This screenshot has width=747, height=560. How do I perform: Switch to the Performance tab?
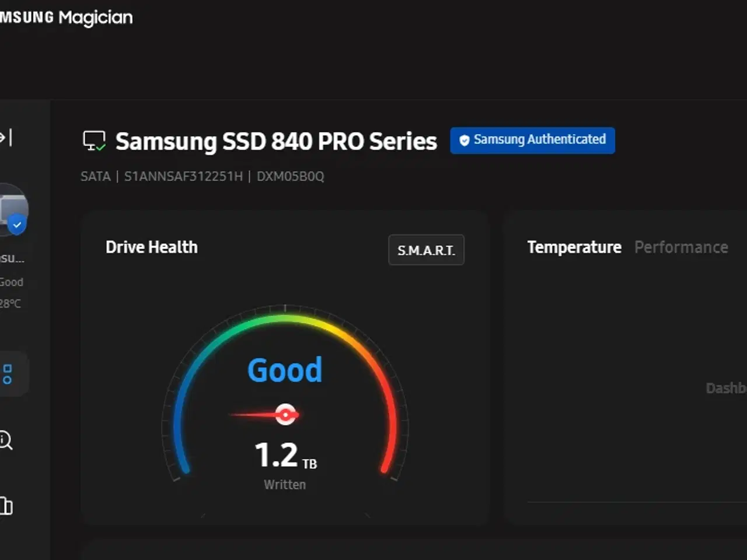[x=681, y=247]
